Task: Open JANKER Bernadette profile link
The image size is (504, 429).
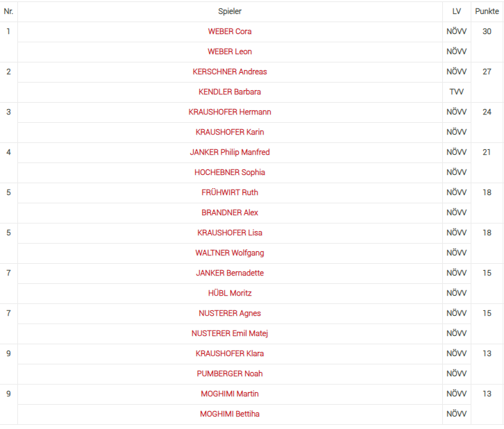Action: pos(230,273)
